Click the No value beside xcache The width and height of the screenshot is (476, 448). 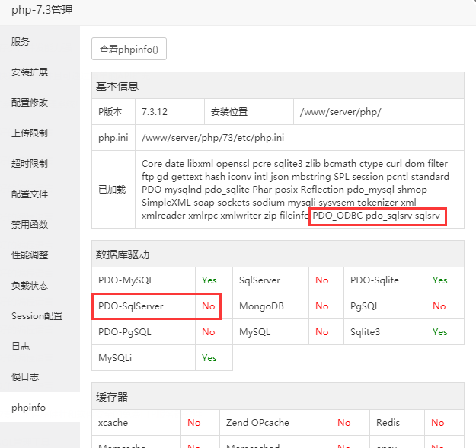pos(194,423)
